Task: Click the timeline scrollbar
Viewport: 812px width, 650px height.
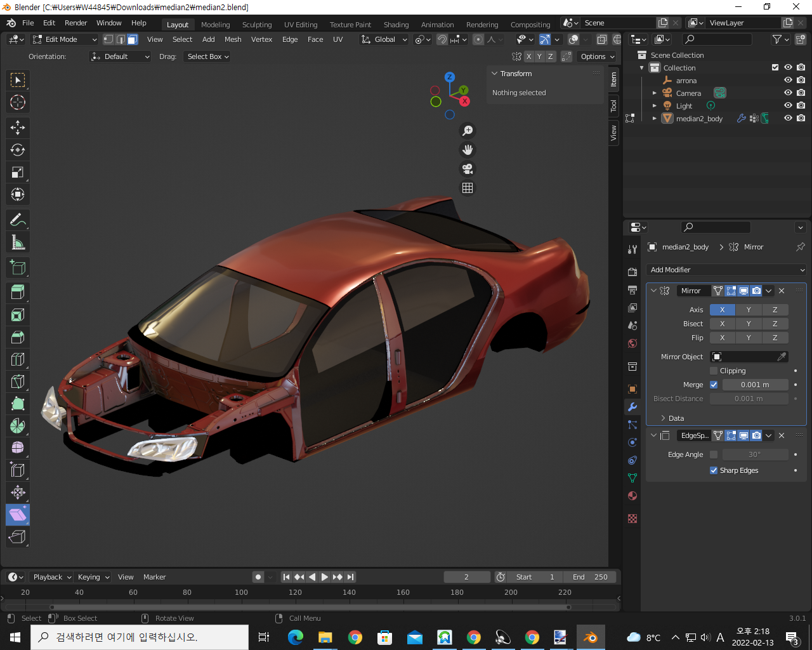Action: coord(310,607)
